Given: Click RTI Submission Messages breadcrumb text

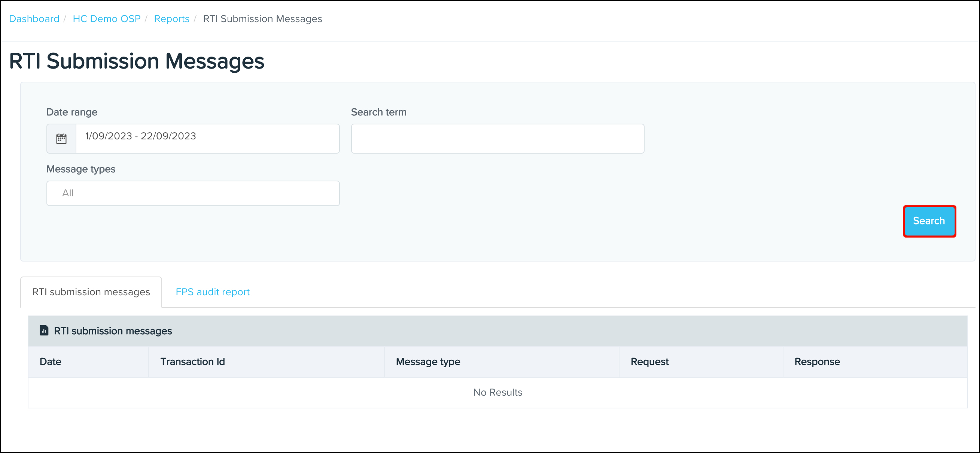Looking at the screenshot, I should pos(262,18).
